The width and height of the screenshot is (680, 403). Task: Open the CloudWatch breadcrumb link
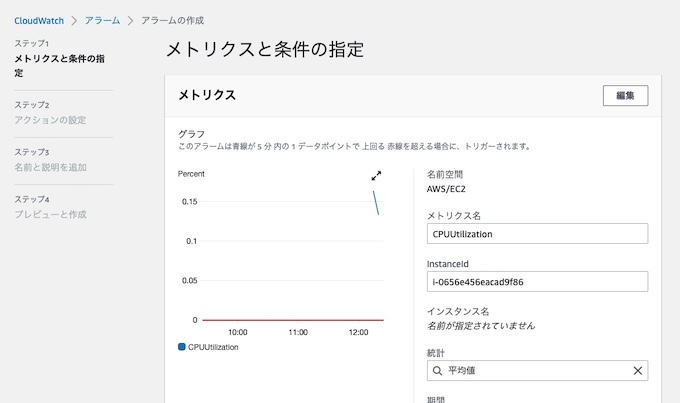point(39,20)
